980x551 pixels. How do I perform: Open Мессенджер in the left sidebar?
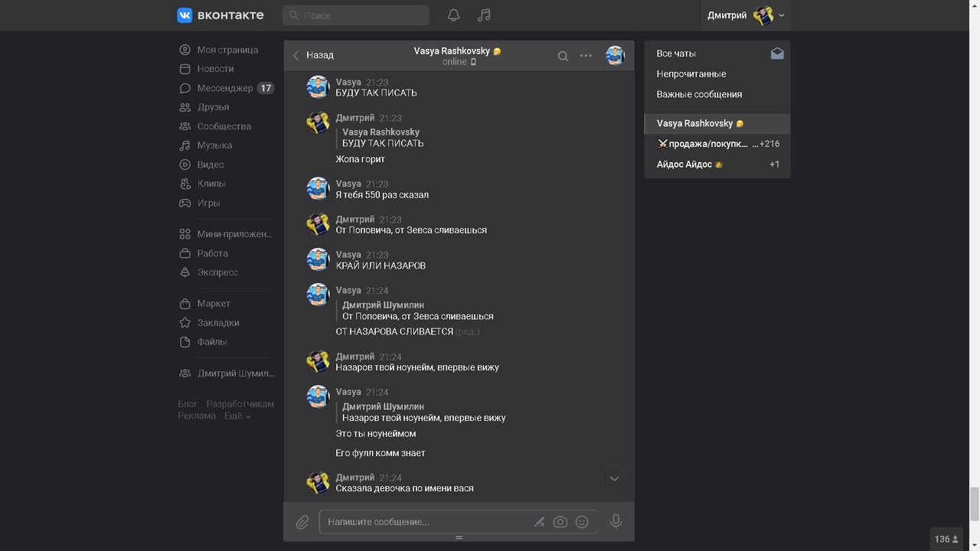pos(224,88)
